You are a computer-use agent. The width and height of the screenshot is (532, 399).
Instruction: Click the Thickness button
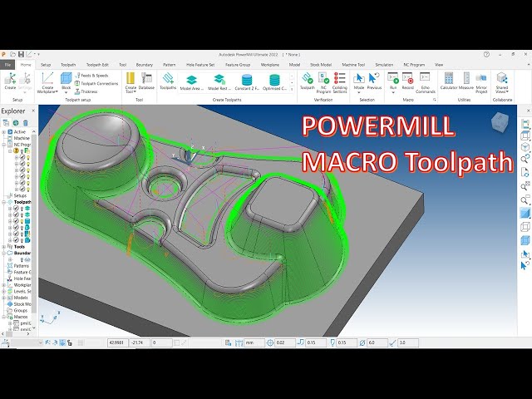coord(86,91)
